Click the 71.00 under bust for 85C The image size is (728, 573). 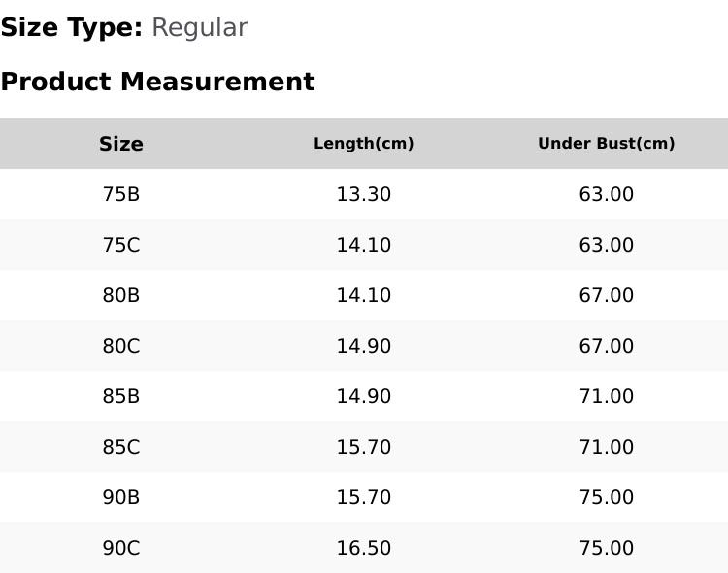[606, 447]
